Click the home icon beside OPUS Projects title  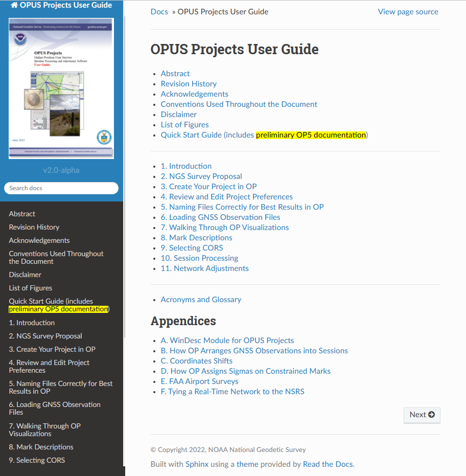14,6
